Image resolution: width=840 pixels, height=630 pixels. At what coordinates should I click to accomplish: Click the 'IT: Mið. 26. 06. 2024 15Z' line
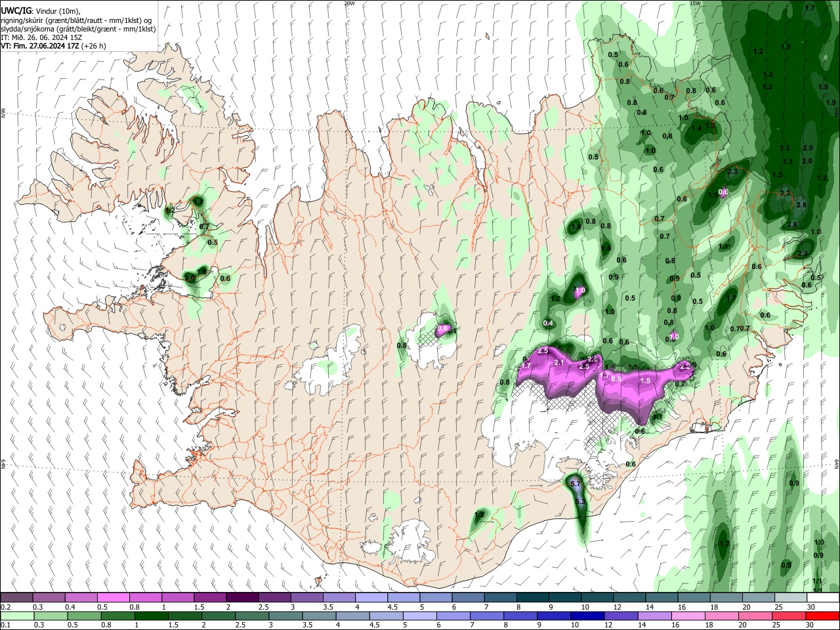click(x=41, y=37)
